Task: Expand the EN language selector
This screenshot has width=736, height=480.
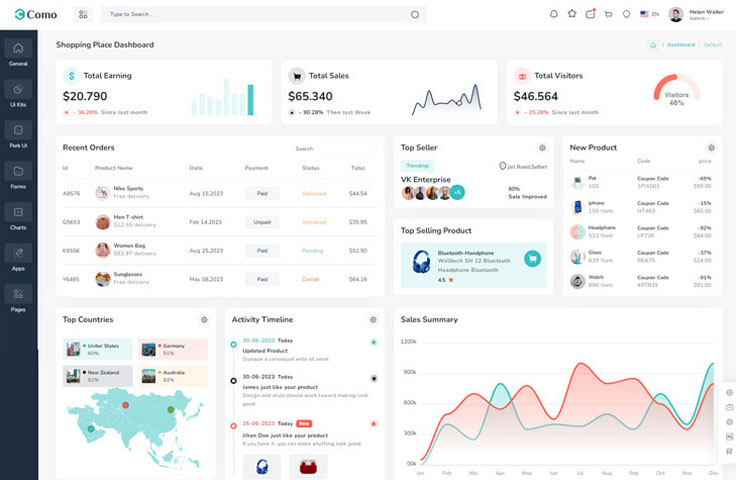Action: coord(649,15)
